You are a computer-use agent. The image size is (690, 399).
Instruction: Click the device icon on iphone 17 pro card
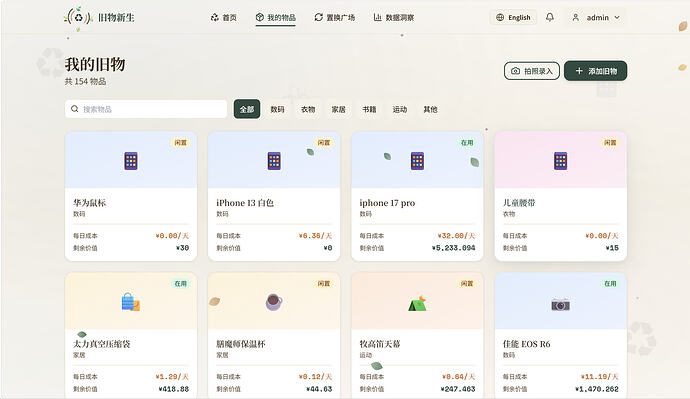(417, 161)
